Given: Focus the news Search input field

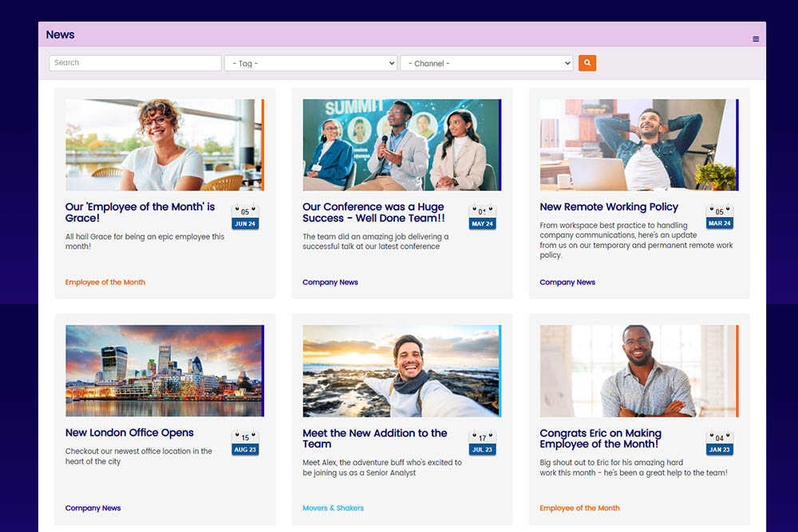Looking at the screenshot, I should coord(136,63).
